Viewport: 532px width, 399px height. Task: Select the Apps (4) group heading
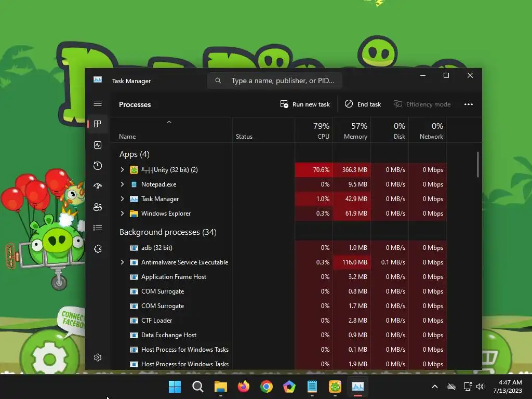point(135,154)
